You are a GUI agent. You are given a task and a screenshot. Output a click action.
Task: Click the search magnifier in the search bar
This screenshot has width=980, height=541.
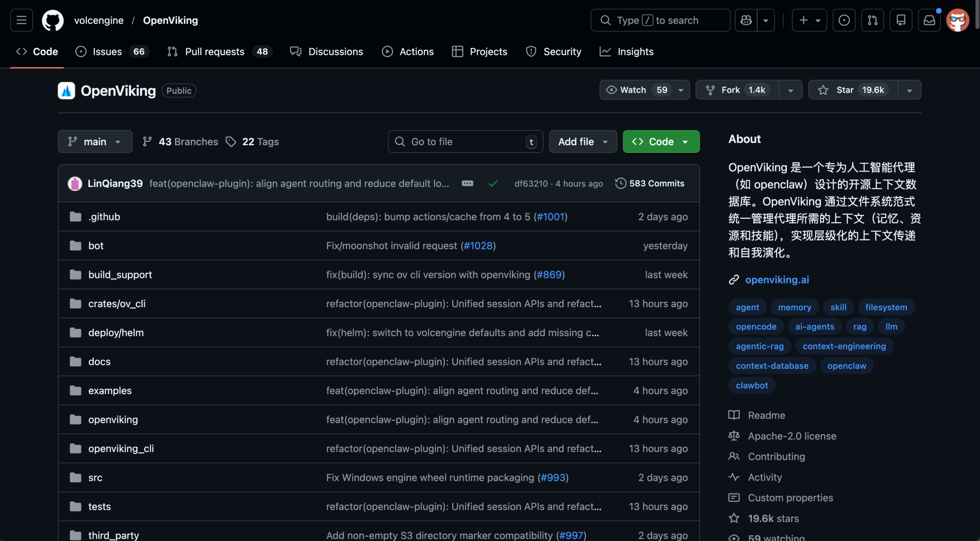[x=605, y=20]
